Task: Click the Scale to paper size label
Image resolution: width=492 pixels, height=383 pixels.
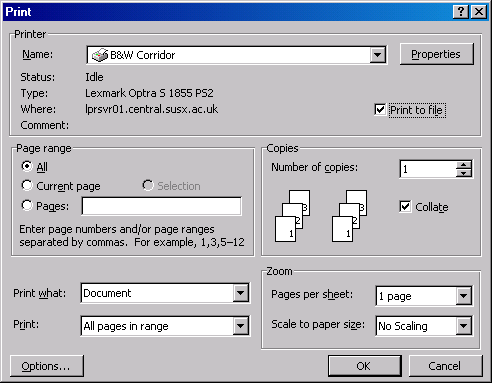Action: 318,324
